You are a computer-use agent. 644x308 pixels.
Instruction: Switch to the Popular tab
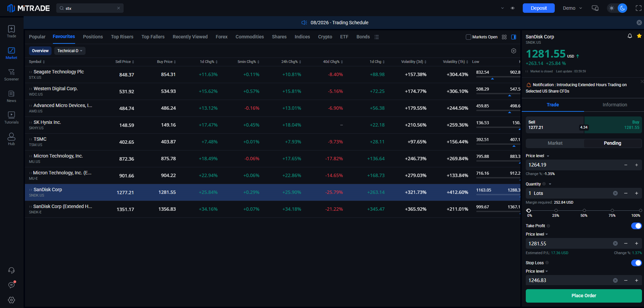pos(37,37)
